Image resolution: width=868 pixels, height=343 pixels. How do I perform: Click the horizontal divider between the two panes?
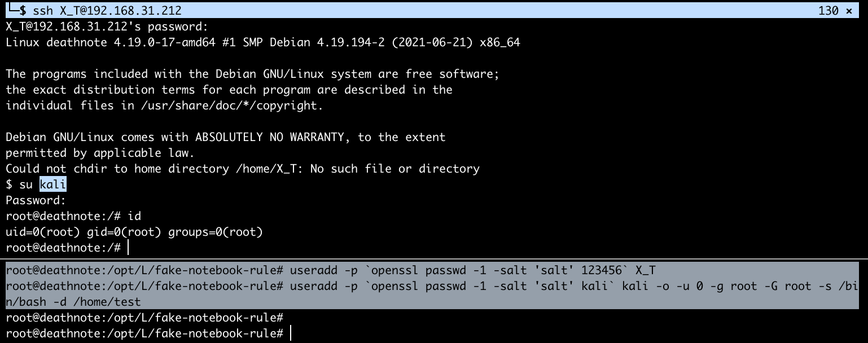click(434, 259)
